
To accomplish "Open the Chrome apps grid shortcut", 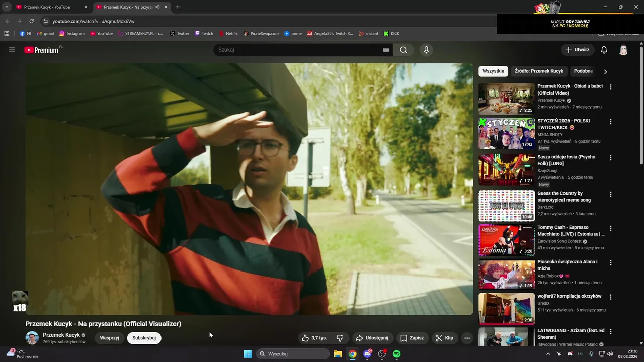I will tap(7, 34).
